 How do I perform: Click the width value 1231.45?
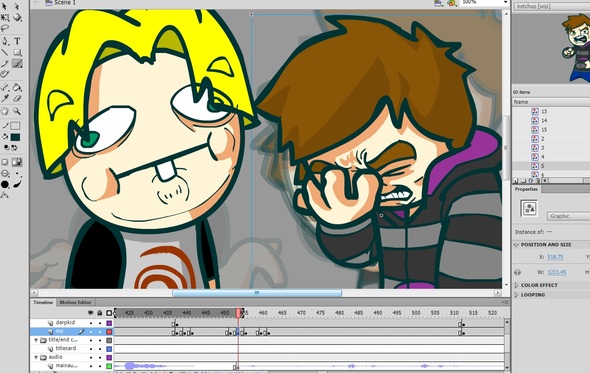(557, 272)
